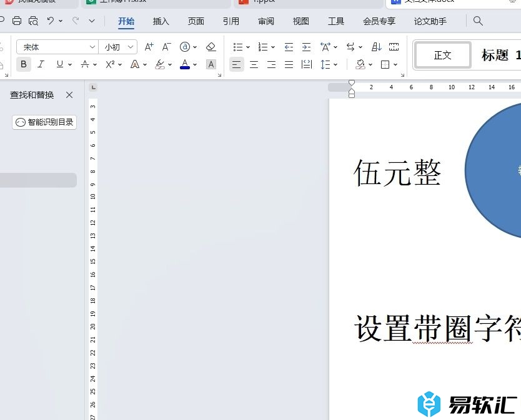
Task: Switch to the 视图 tab
Action: click(x=301, y=21)
